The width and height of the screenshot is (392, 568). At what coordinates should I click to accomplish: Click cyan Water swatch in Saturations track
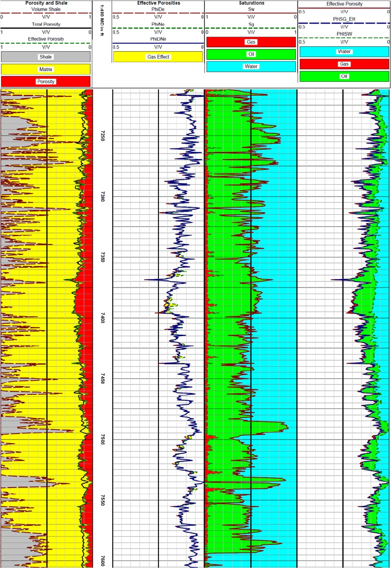(251, 66)
